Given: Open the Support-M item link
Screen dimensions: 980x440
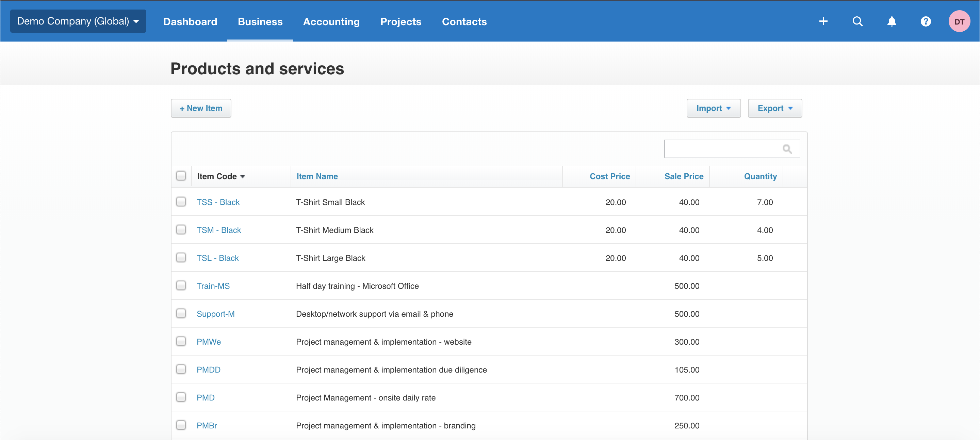Looking at the screenshot, I should [215, 314].
